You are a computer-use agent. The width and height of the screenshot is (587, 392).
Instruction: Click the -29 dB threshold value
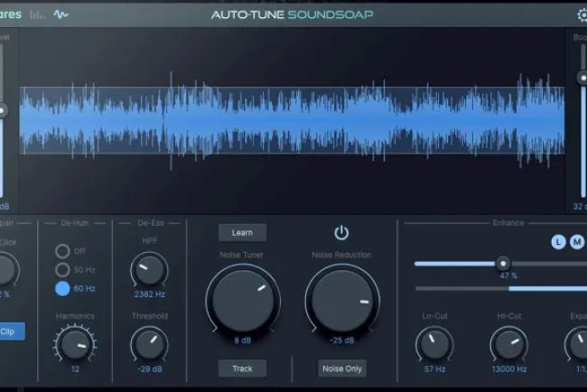pyautogui.click(x=150, y=369)
